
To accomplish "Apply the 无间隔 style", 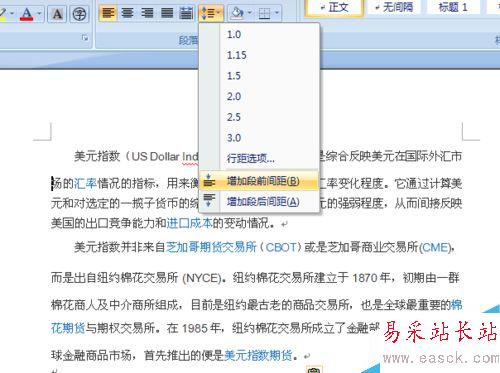I will click(x=394, y=7).
